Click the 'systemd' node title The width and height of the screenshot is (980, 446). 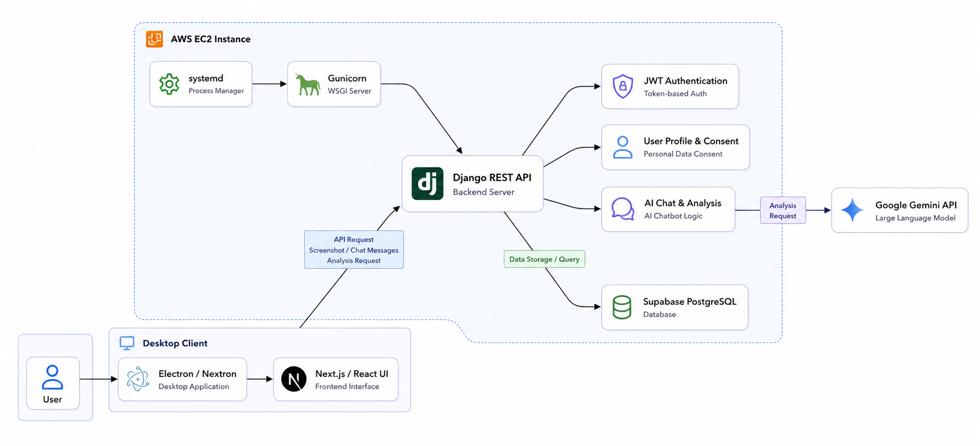pos(206,78)
